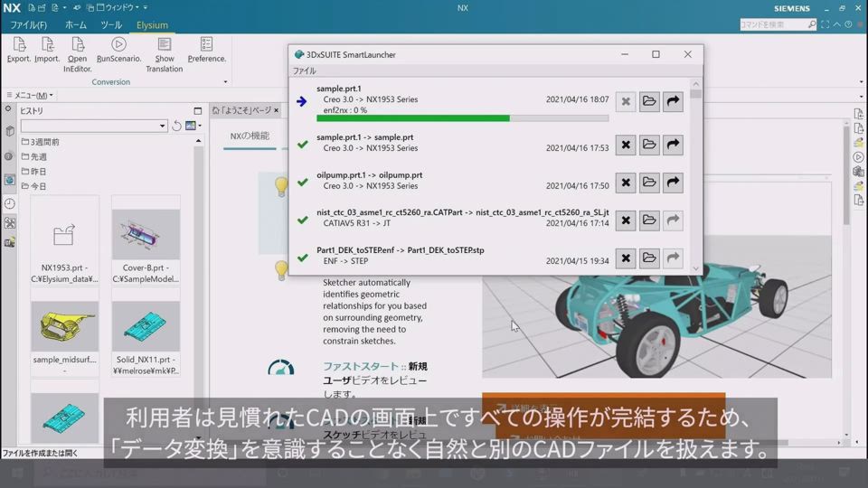Screen dimensions: 868x488
Task: Delete the Part1_DEK_toSTEP entry
Action: click(x=626, y=258)
